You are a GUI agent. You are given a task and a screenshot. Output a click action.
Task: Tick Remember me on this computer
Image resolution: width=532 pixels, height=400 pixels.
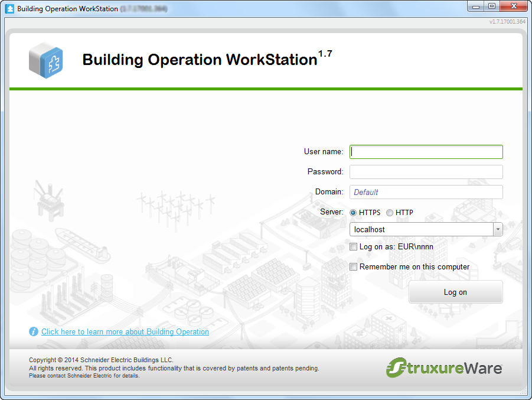click(354, 267)
